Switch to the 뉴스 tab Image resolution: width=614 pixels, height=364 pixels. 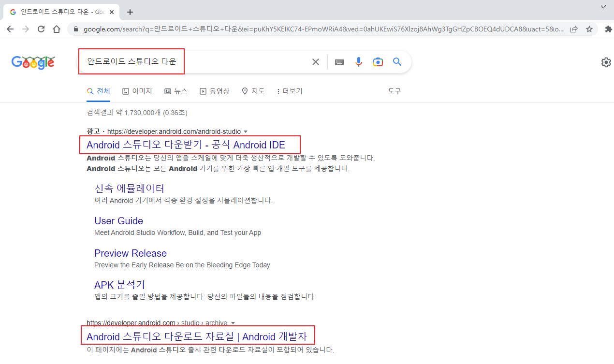176,91
